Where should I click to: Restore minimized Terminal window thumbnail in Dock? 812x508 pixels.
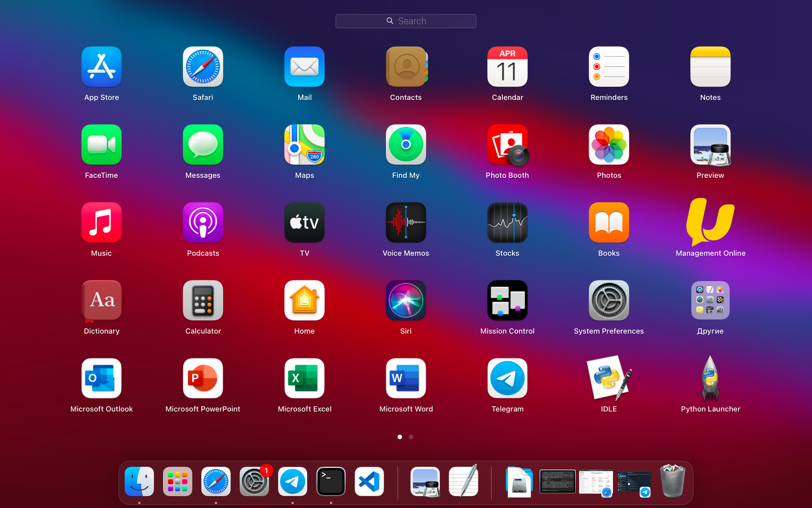coord(558,481)
